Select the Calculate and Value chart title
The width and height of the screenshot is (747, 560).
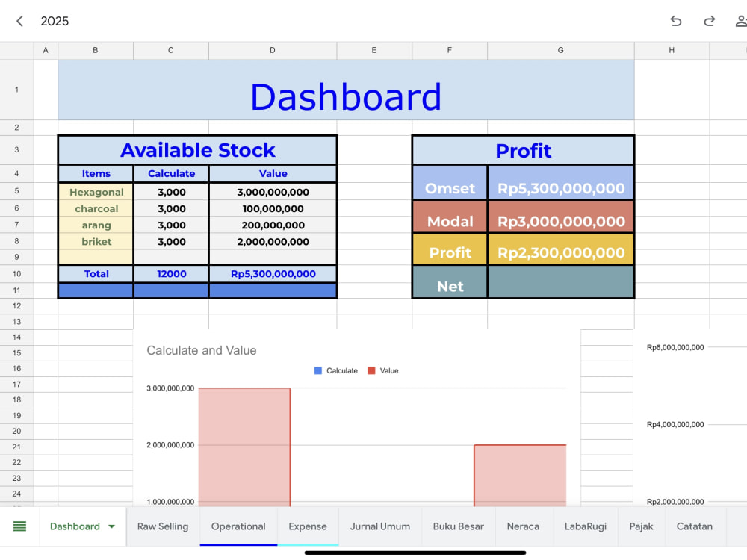(202, 350)
